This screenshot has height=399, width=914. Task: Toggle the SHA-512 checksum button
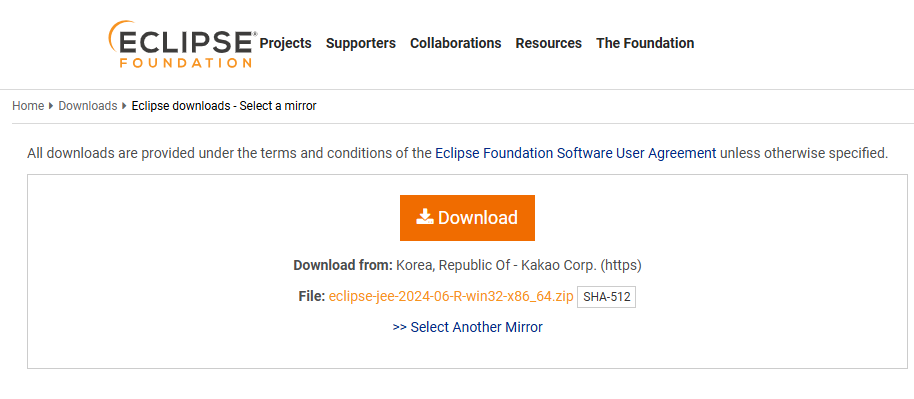(x=606, y=297)
